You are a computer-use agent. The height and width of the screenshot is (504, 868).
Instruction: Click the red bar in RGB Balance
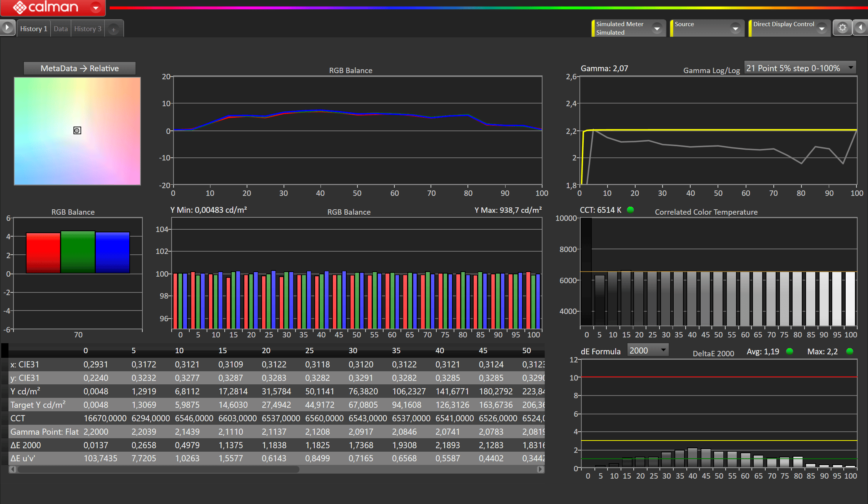[x=43, y=253]
